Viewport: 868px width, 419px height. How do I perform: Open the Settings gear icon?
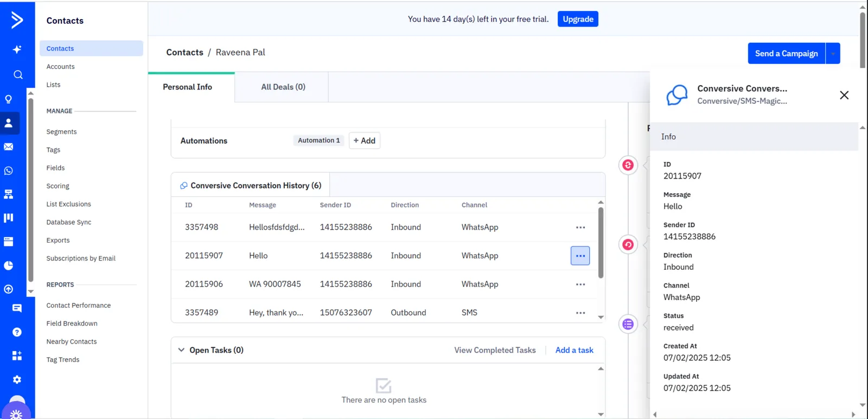pyautogui.click(x=17, y=379)
